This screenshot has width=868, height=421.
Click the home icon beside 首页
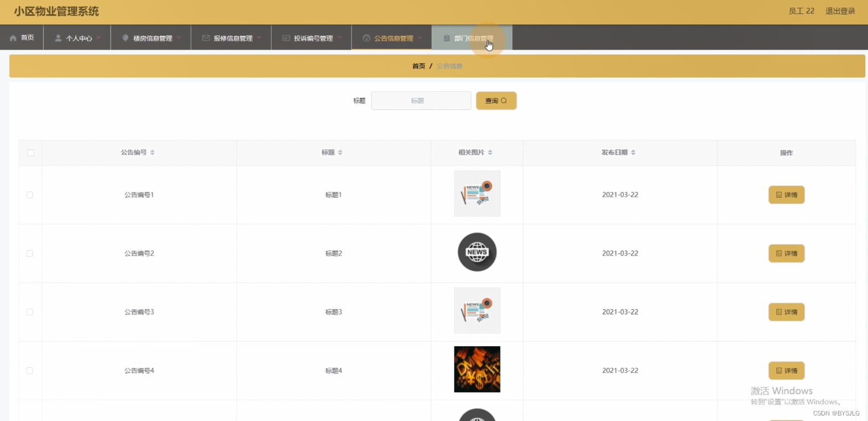(13, 38)
